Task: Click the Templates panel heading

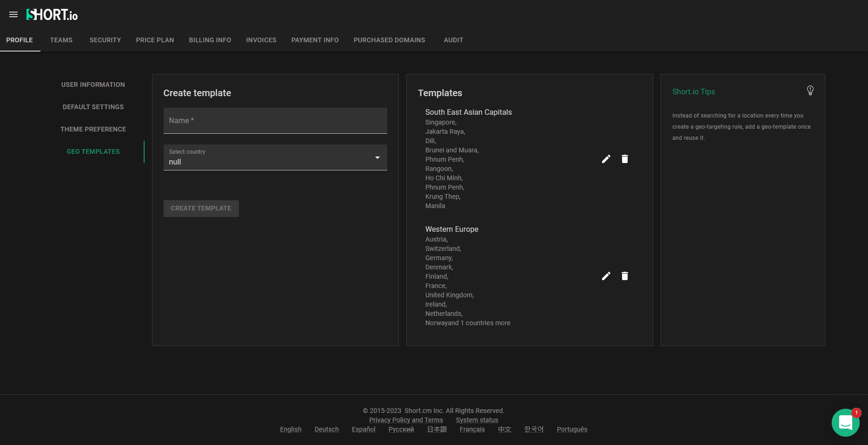Action: (440, 93)
